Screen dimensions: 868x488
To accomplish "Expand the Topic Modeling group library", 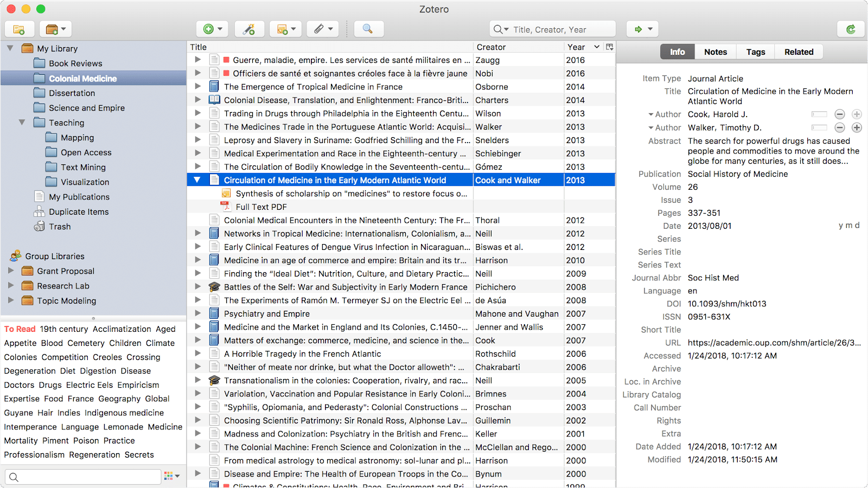I will [x=11, y=300].
